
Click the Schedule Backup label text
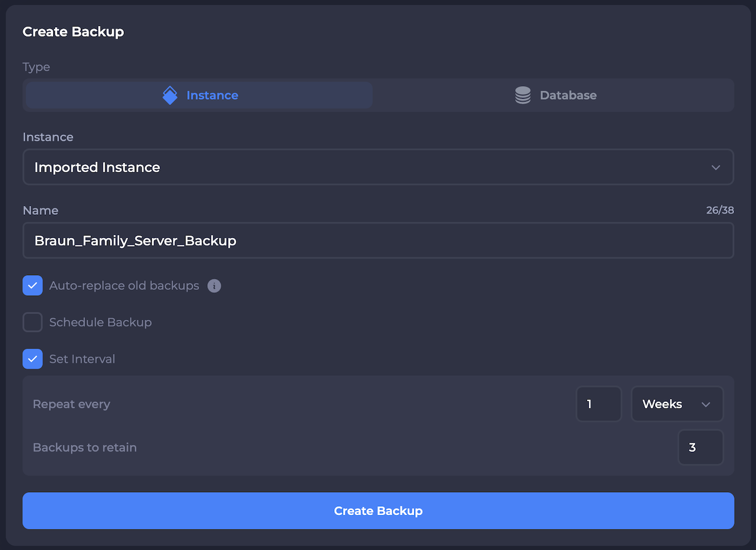pyautogui.click(x=100, y=322)
